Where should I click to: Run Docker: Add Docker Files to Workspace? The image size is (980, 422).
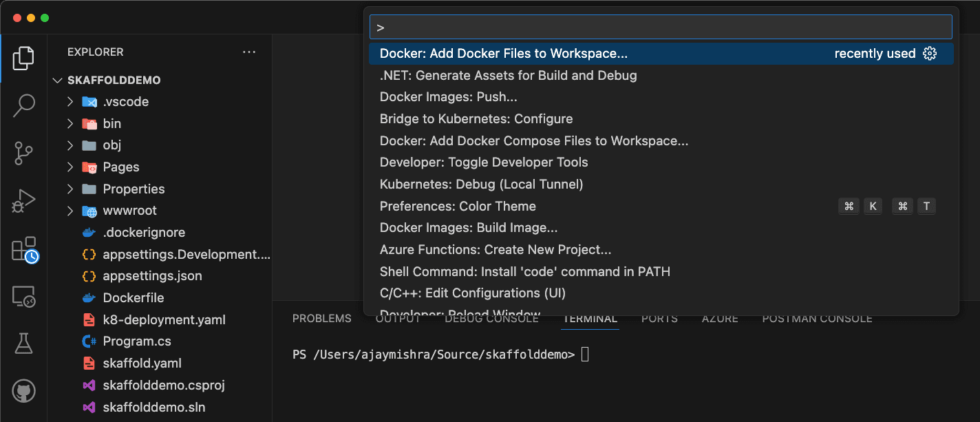tap(661, 54)
